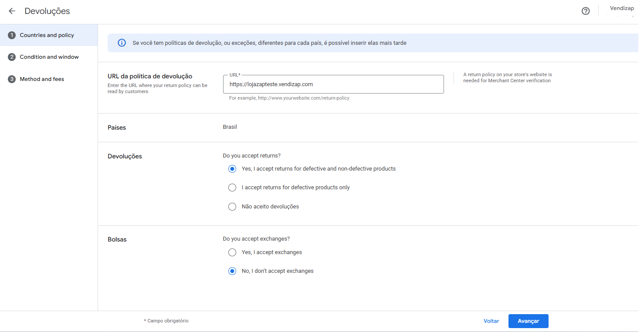This screenshot has height=332, width=644.
Task: Select Yes, I accept exchanges
Action: (x=232, y=252)
